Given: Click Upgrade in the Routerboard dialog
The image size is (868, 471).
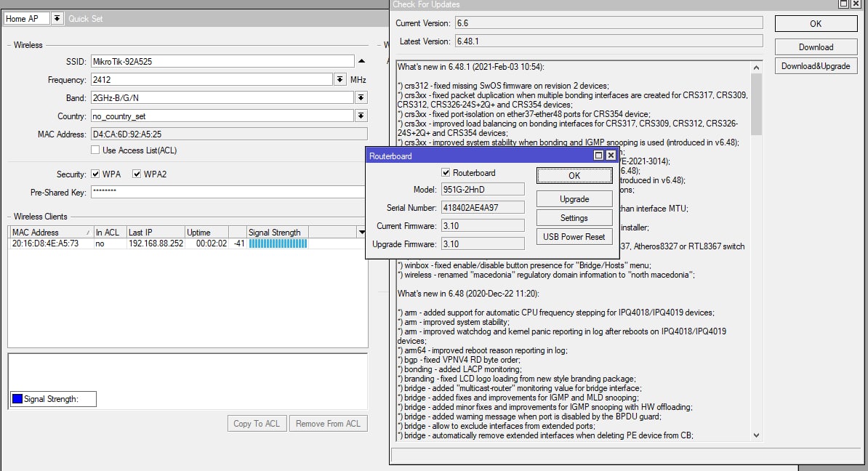Looking at the screenshot, I should pyautogui.click(x=574, y=199).
